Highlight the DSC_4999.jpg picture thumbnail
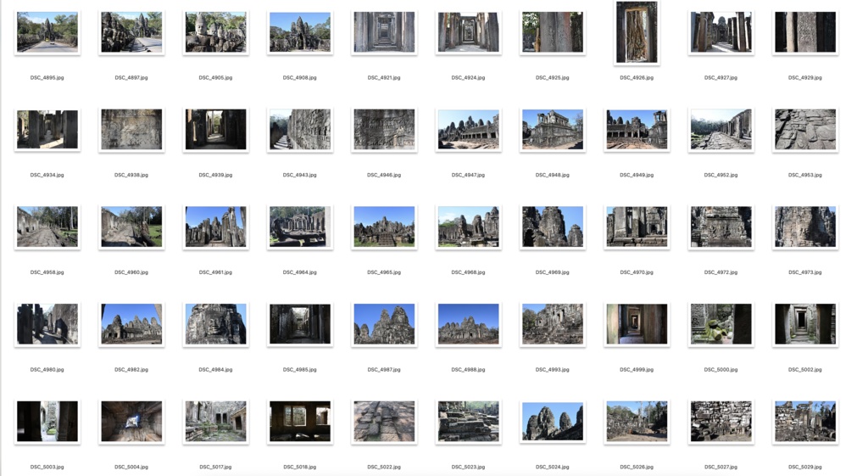Image resolution: width=868 pixels, height=476 pixels. click(637, 323)
